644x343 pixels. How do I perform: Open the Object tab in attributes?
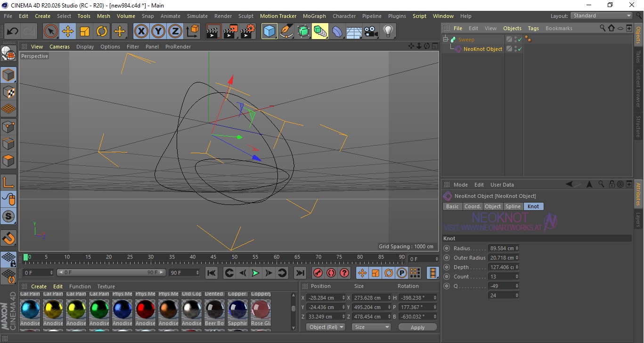[x=493, y=206]
